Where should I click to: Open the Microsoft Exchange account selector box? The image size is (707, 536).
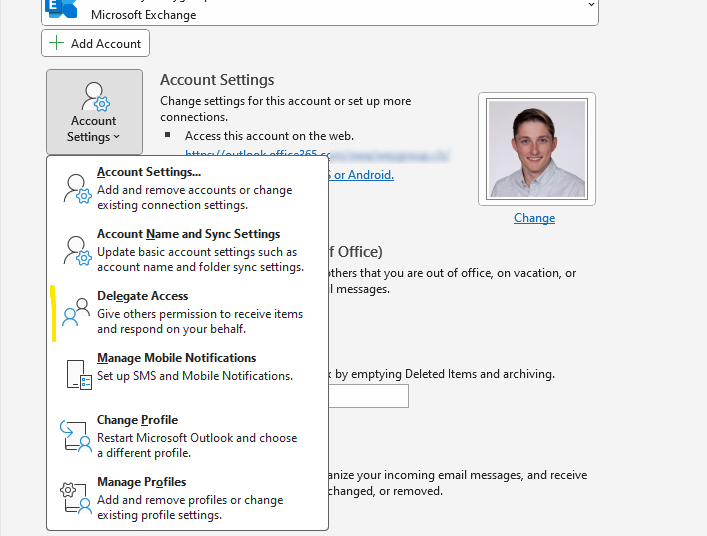320,10
